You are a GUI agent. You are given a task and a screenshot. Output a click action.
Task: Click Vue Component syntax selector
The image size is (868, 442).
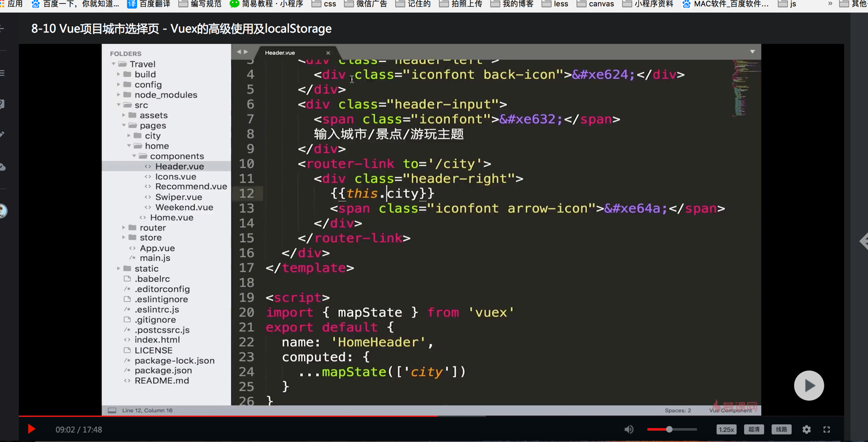coord(730,410)
